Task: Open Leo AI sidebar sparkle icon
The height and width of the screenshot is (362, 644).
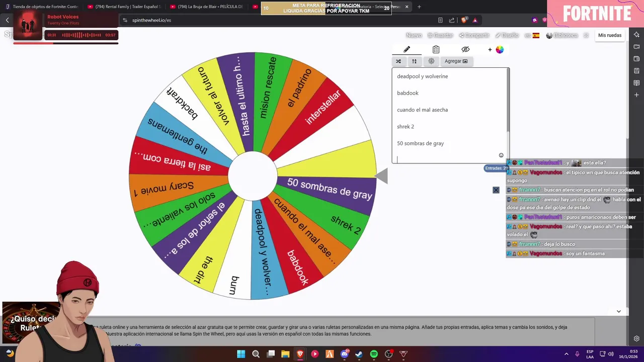Action: [x=636, y=35]
